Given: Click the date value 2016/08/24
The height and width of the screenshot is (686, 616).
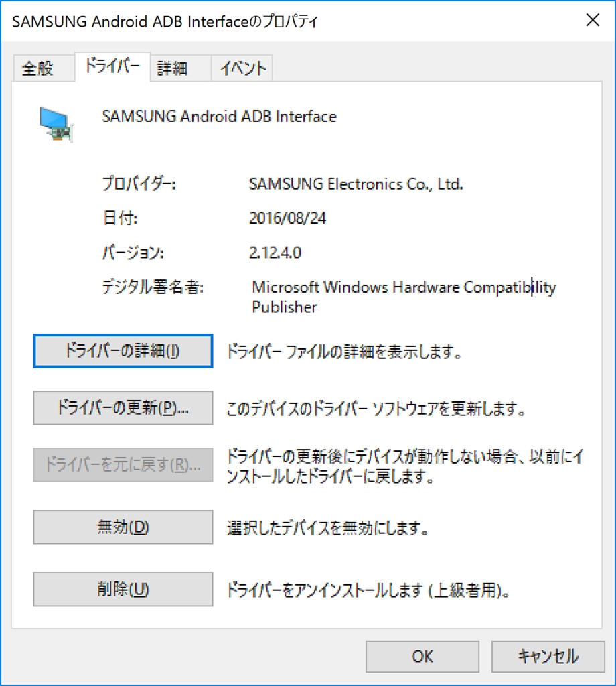Looking at the screenshot, I should (x=288, y=218).
